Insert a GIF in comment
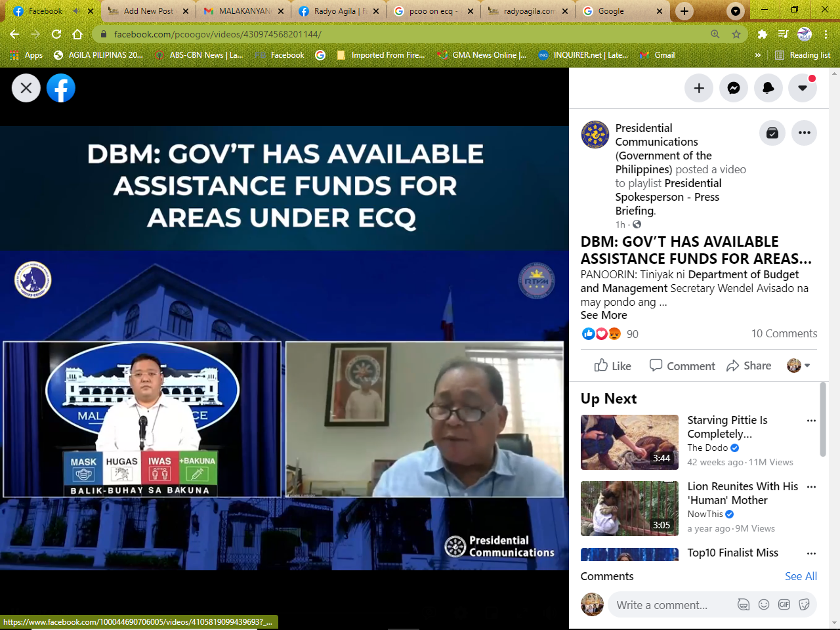 [x=784, y=605]
